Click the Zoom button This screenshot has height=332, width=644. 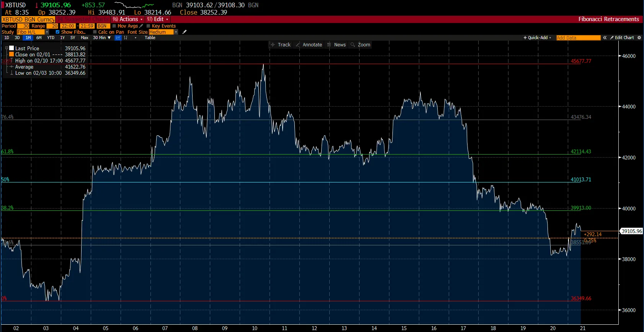point(361,45)
